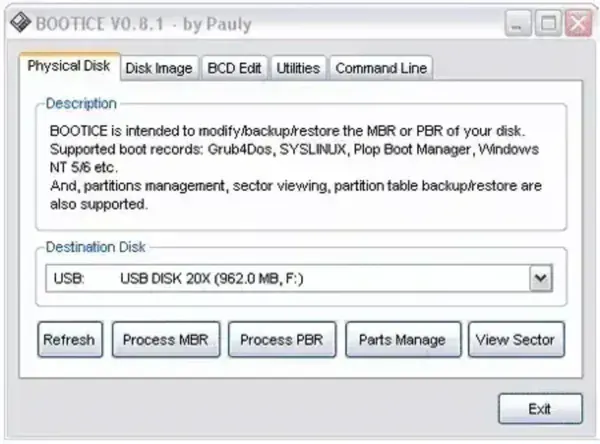Viewport: 600px width, 444px height.
Task: Click the BOOTICE V0.8.1 title bar text
Action: (143, 24)
